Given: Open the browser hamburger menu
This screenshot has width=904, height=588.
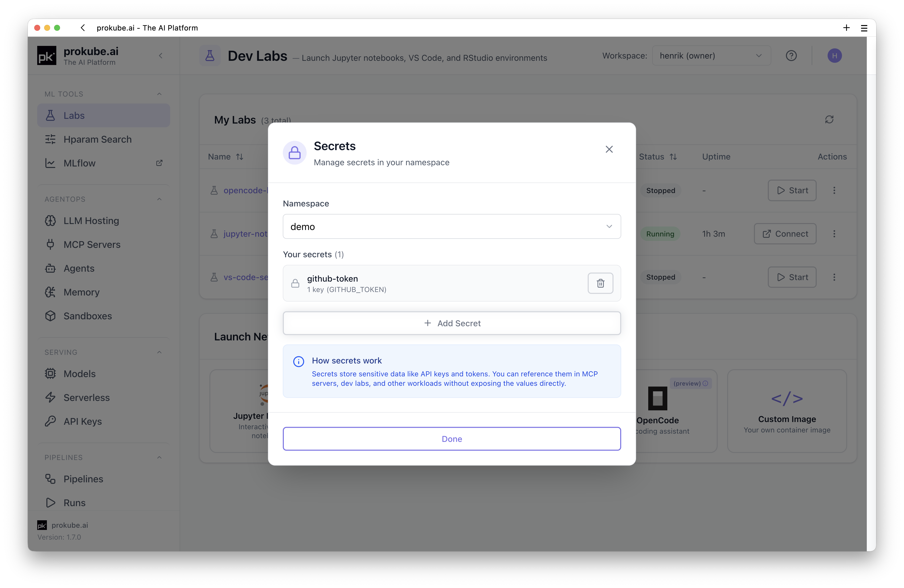Looking at the screenshot, I should pos(864,28).
